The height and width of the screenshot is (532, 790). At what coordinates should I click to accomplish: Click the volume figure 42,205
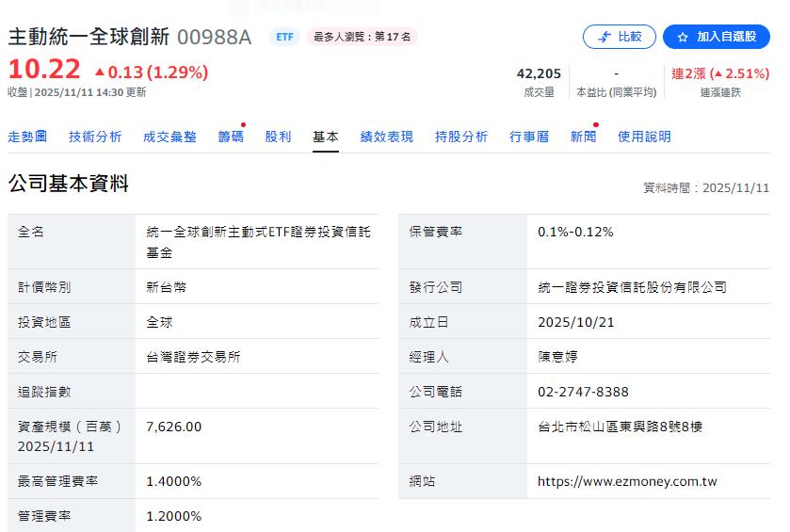click(x=539, y=74)
